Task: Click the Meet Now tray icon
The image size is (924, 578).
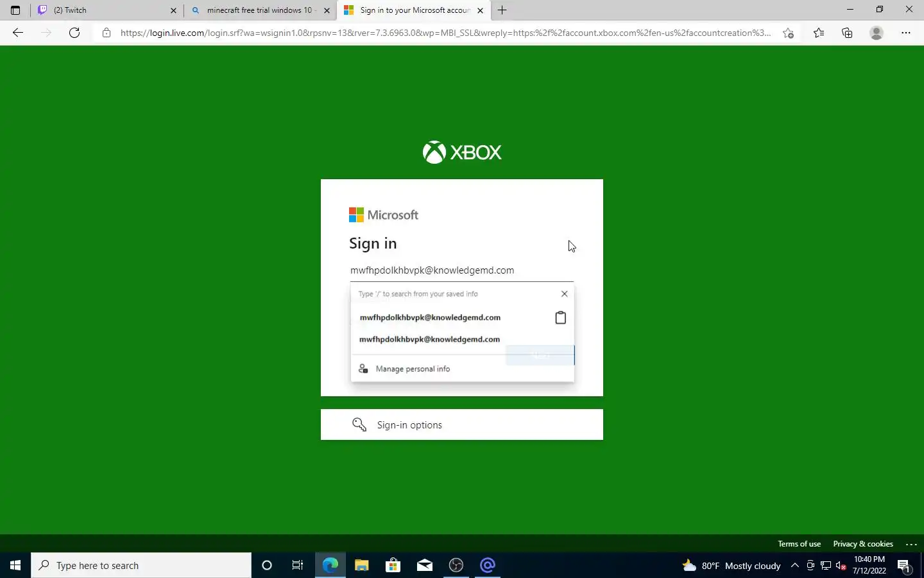Action: pyautogui.click(x=810, y=565)
